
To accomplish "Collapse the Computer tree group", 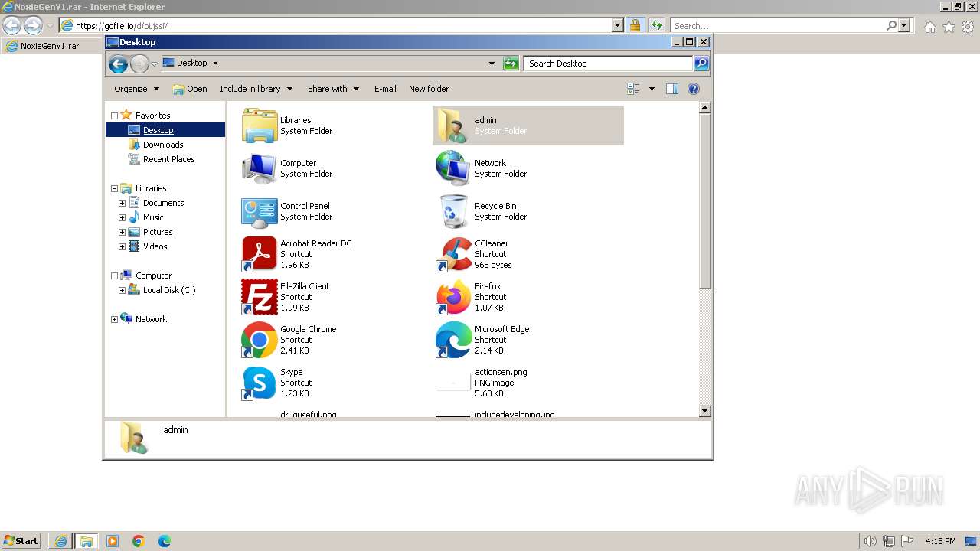I will [115, 275].
